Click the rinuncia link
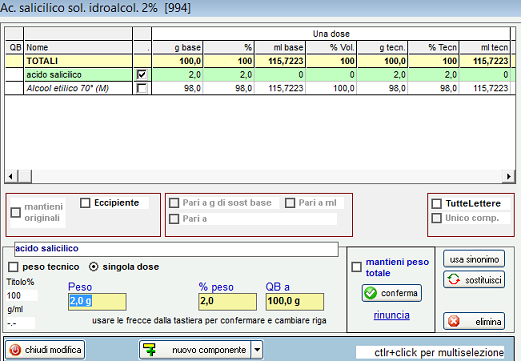 (392, 315)
